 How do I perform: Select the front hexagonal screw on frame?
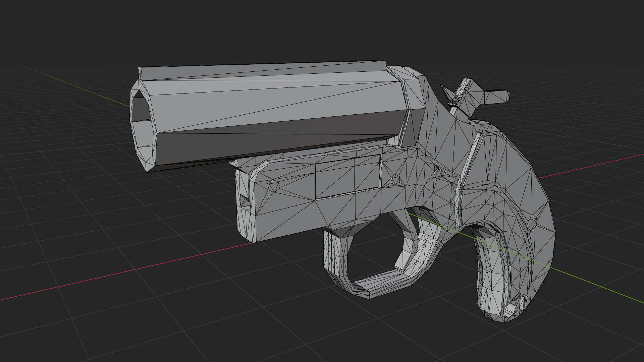coord(273,185)
